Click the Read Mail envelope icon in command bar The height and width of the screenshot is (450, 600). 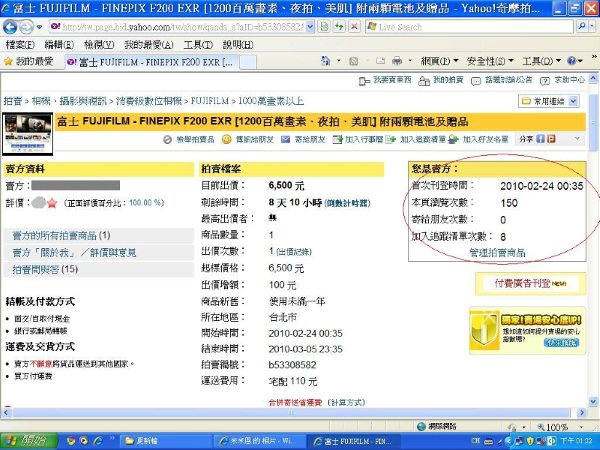coord(380,61)
